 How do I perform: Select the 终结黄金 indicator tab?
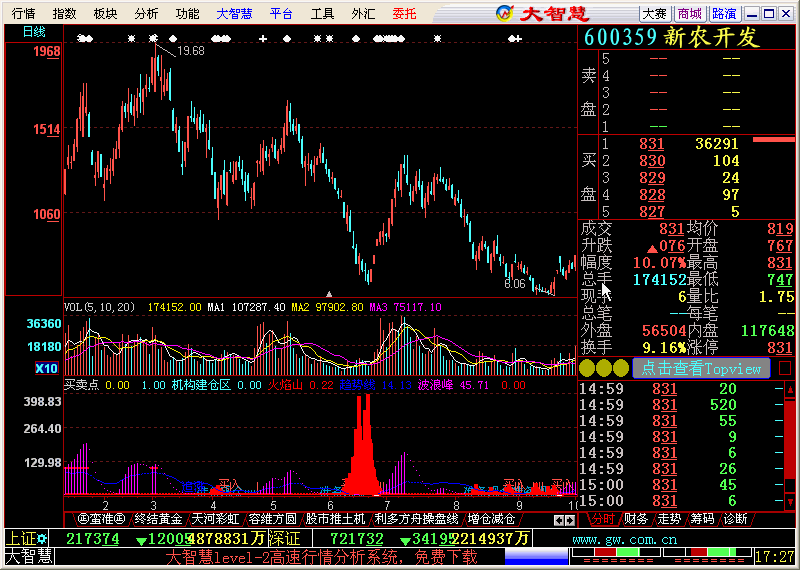coord(158,519)
